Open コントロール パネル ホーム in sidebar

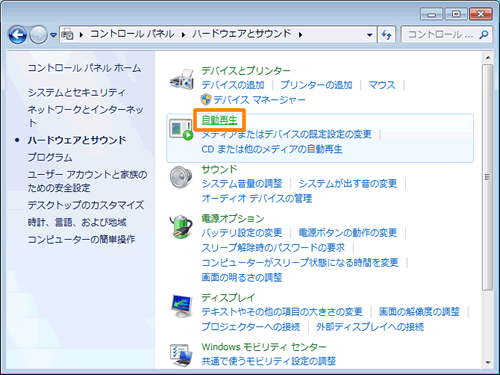pyautogui.click(x=84, y=68)
